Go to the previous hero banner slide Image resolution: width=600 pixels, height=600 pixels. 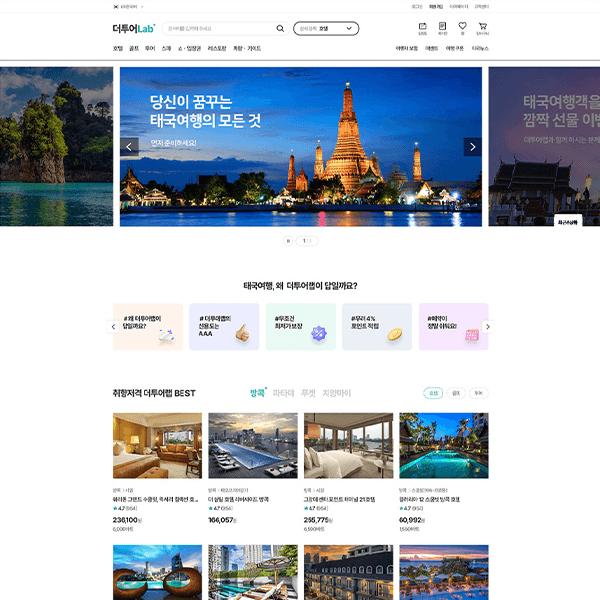(x=129, y=147)
